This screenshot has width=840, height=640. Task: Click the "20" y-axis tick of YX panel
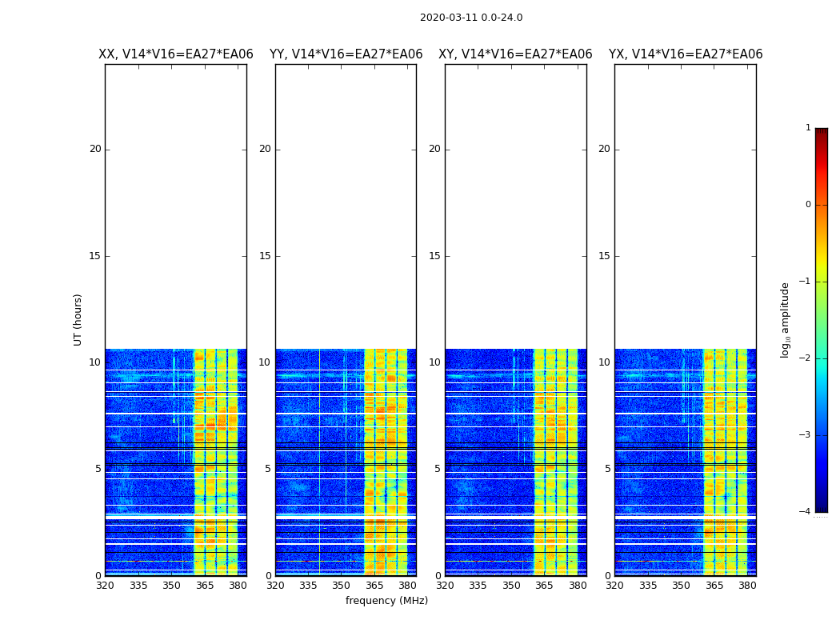604,149
